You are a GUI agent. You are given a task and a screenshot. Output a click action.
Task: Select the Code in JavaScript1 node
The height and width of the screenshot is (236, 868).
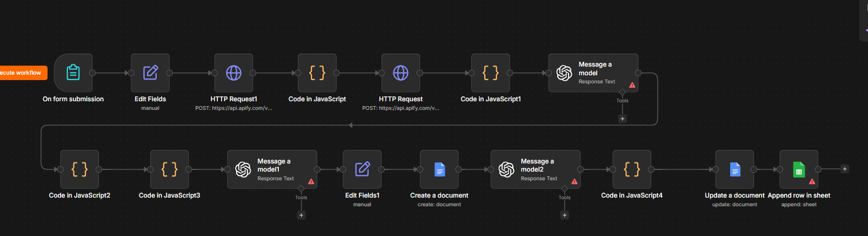click(491, 73)
